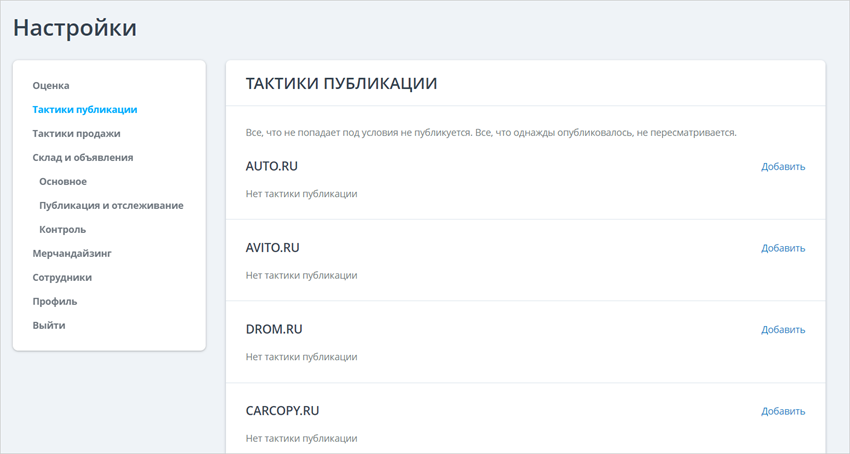850x454 pixels.
Task: Click Выйти to log out
Action: pos(49,325)
